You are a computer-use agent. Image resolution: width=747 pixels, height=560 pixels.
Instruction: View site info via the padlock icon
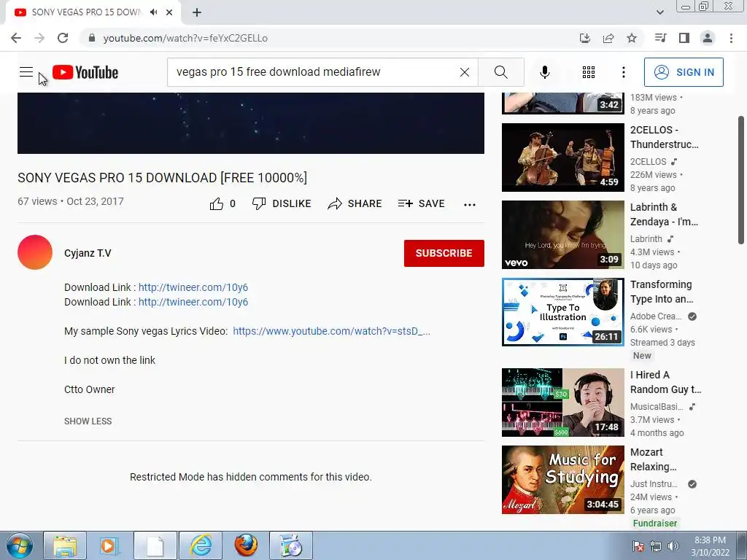(92, 38)
